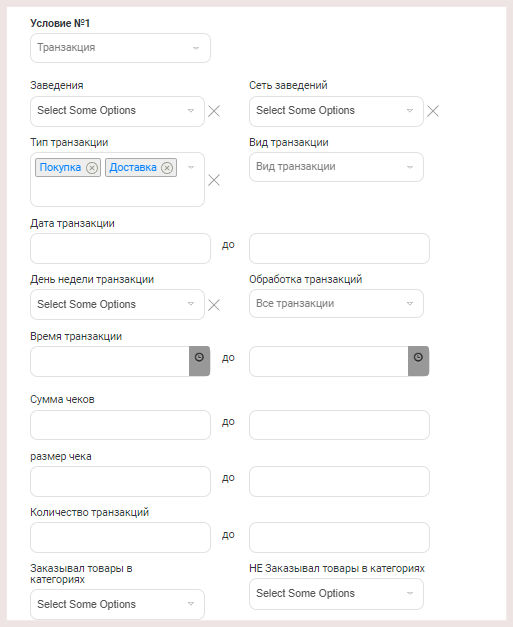Expand the Вид транзакции dropdown
This screenshot has width=513, height=627.
click(336, 167)
